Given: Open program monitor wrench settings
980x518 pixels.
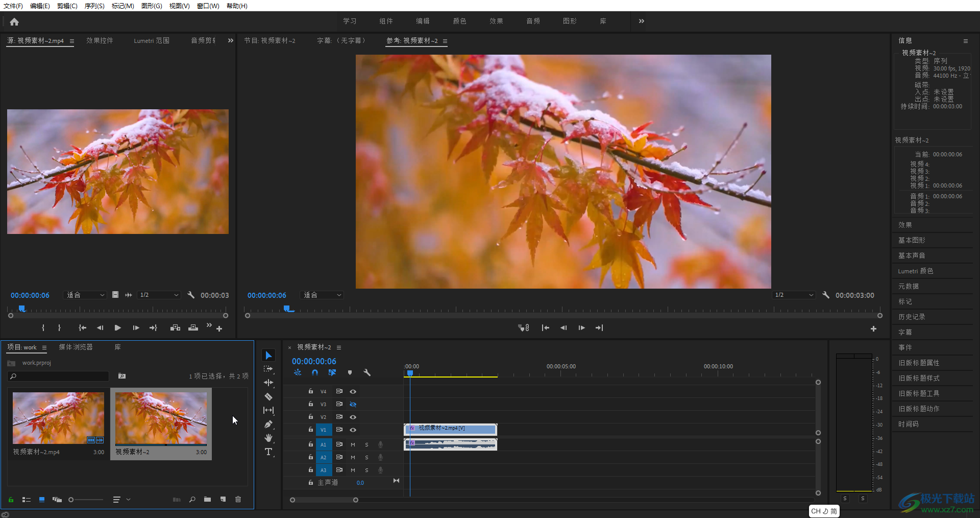Looking at the screenshot, I should [826, 295].
